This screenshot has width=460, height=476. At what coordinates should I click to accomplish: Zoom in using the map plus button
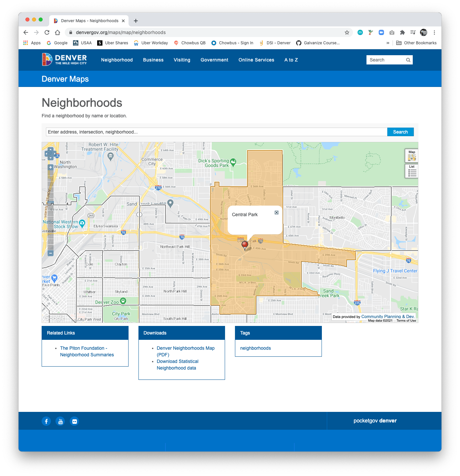(x=51, y=167)
